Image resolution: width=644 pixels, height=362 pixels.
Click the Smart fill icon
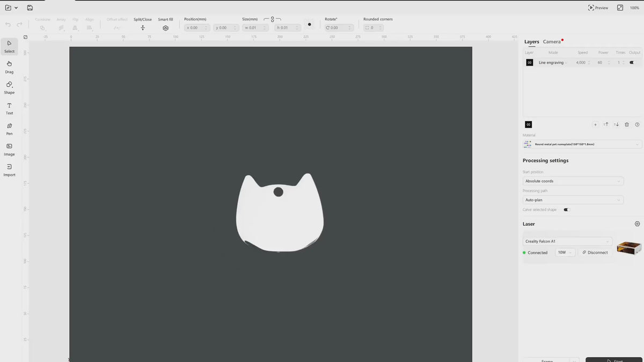[165, 28]
